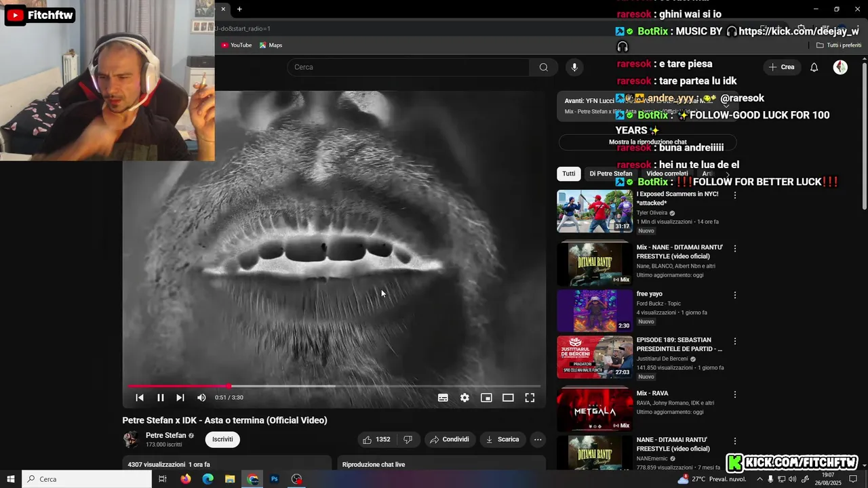Image resolution: width=868 pixels, height=488 pixels.
Task: Open options for Mix - RAVA
Action: (734, 394)
